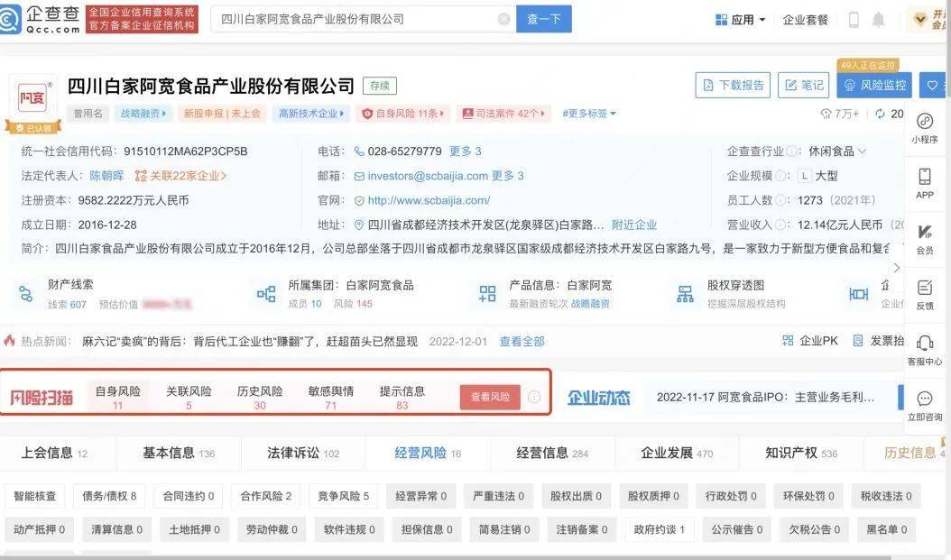Open the 笔记 notes button

point(804,86)
